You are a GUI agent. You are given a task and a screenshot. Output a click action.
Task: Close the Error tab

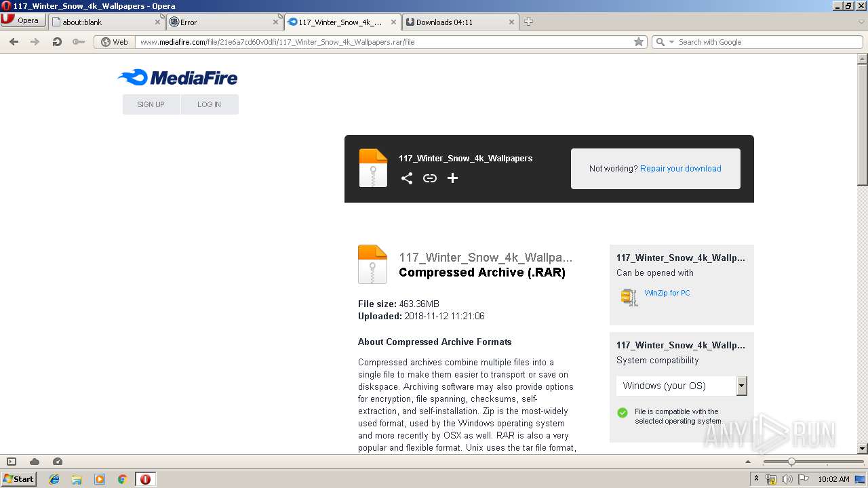[x=275, y=22]
